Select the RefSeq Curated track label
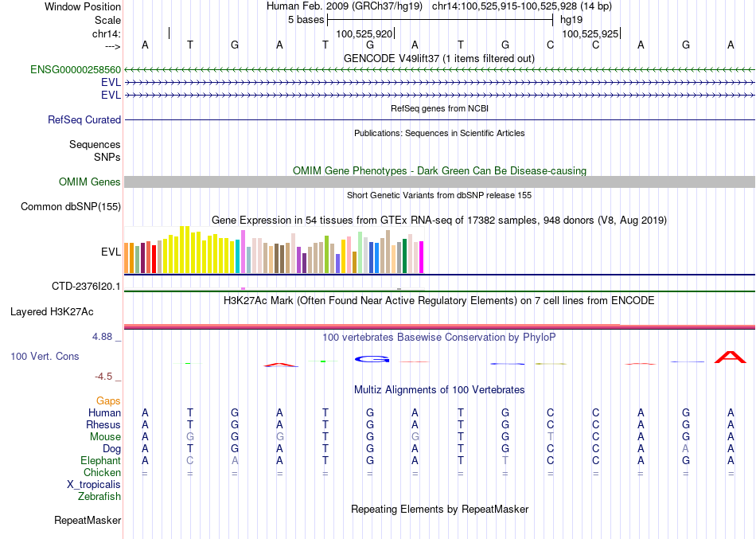 [84, 119]
